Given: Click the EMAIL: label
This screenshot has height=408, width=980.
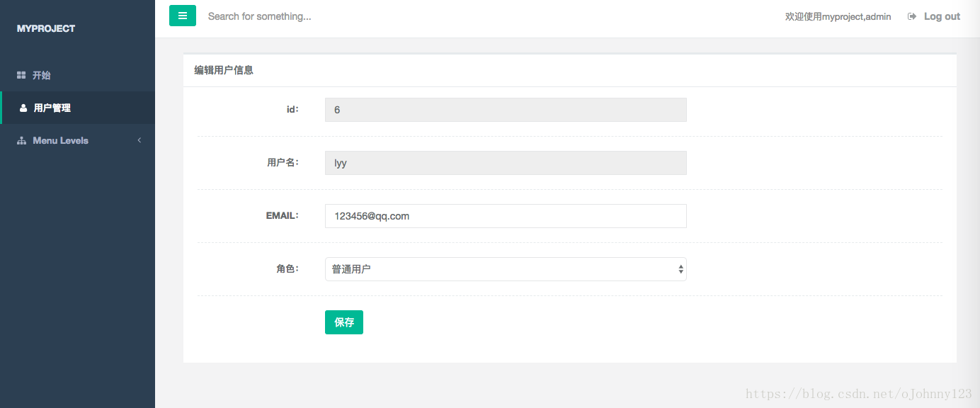Looking at the screenshot, I should point(282,215).
